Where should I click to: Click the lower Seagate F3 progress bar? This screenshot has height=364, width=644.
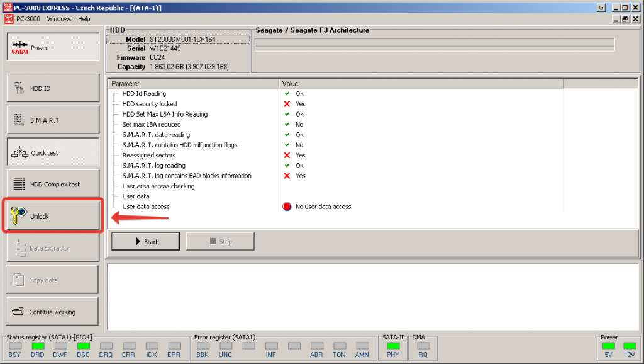point(435,48)
